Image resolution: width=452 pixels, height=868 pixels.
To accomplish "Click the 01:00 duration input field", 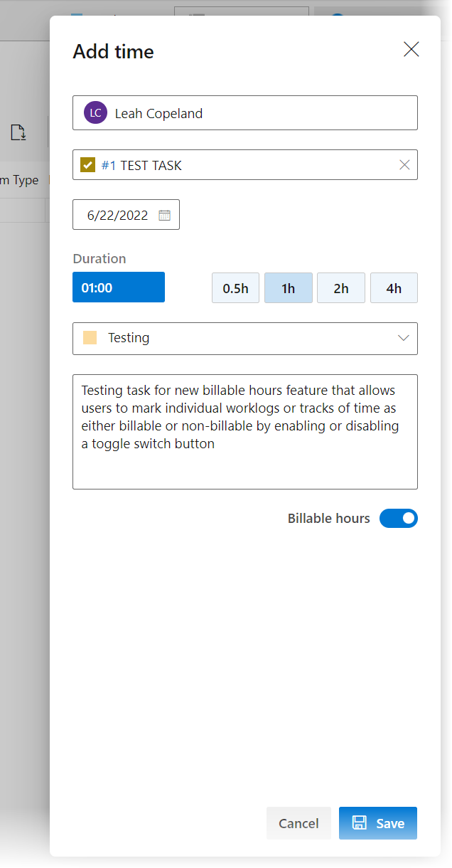I will (x=119, y=287).
